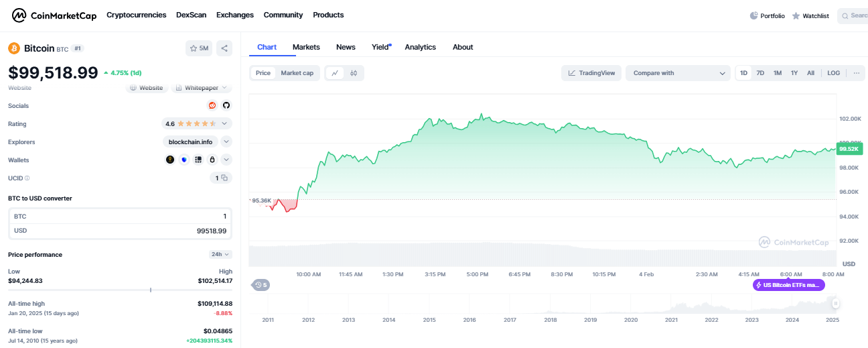Click the TradingView button
Screen dimensions: 868x348
coord(591,73)
